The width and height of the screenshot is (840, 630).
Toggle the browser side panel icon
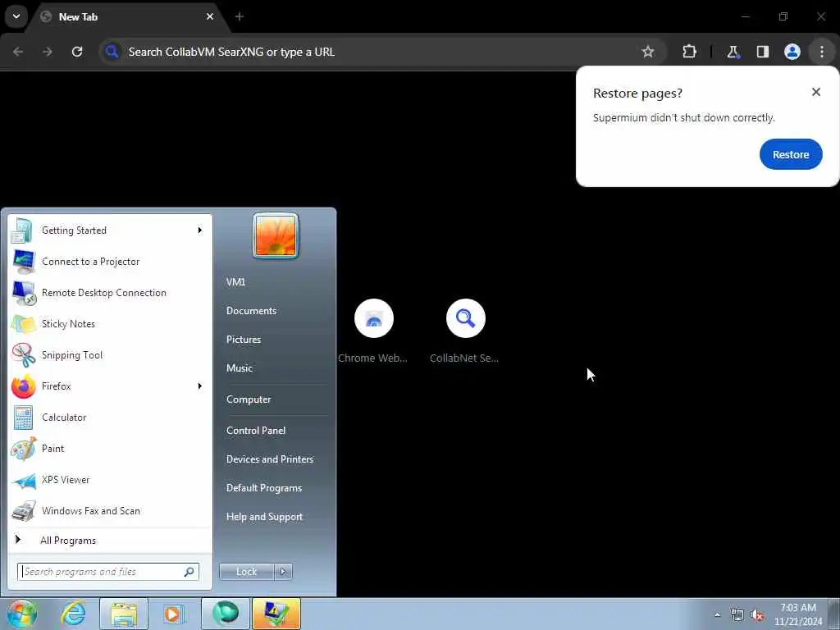pyautogui.click(x=763, y=52)
